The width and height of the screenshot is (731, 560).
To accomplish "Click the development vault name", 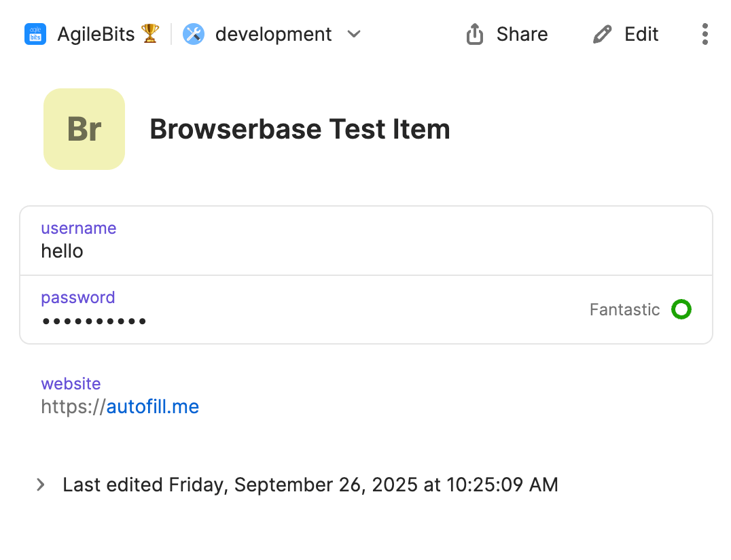I will pyautogui.click(x=273, y=34).
